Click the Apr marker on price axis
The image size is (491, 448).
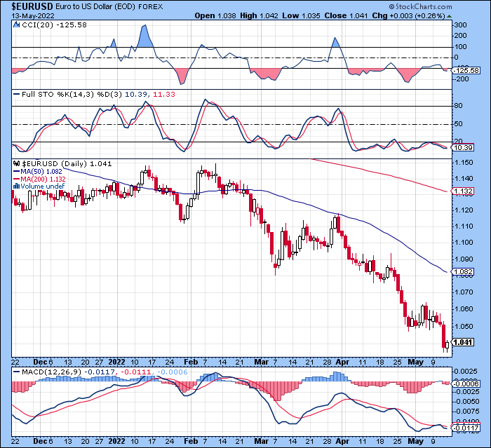[342, 362]
